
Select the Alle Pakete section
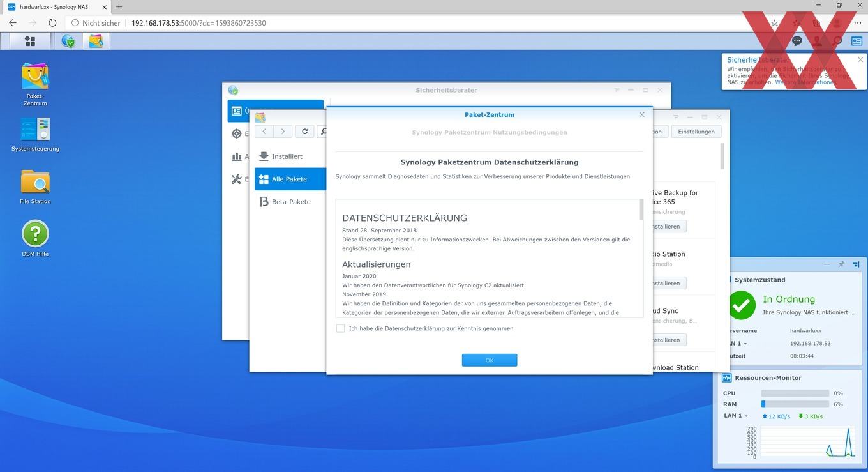tap(290, 179)
